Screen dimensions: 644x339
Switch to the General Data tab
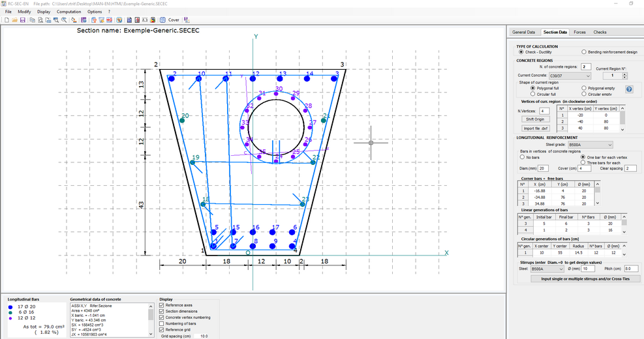(524, 32)
